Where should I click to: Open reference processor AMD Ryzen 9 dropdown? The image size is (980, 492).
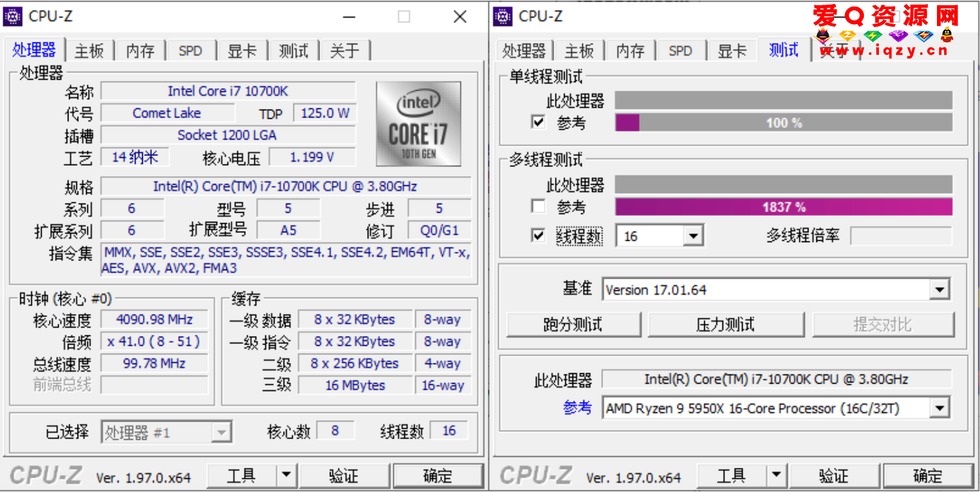point(940,408)
